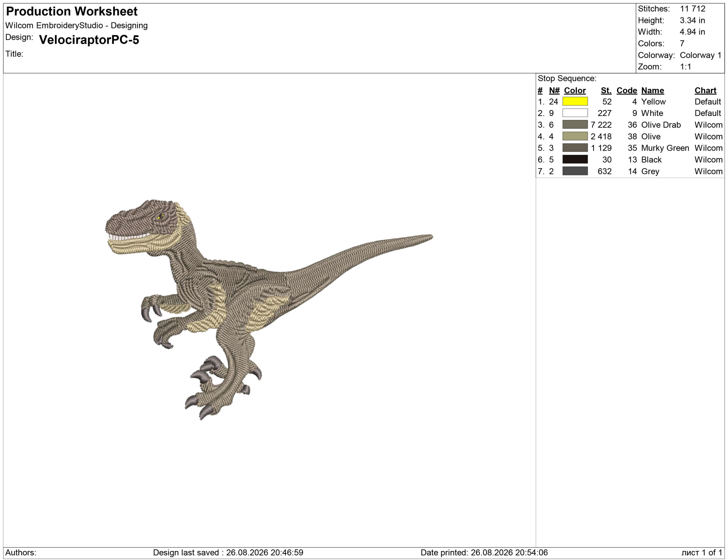
Task: Click the Yellow color swatch
Action: pyautogui.click(x=575, y=101)
